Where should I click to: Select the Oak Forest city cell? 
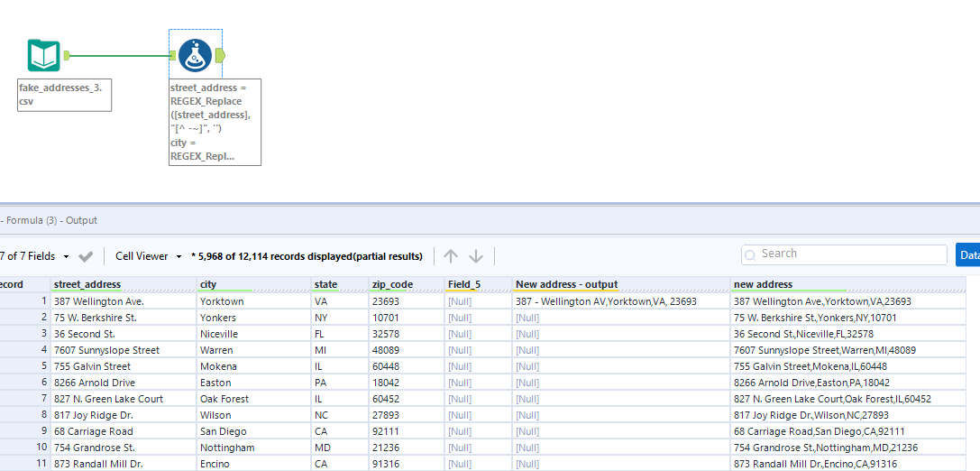pyautogui.click(x=254, y=399)
